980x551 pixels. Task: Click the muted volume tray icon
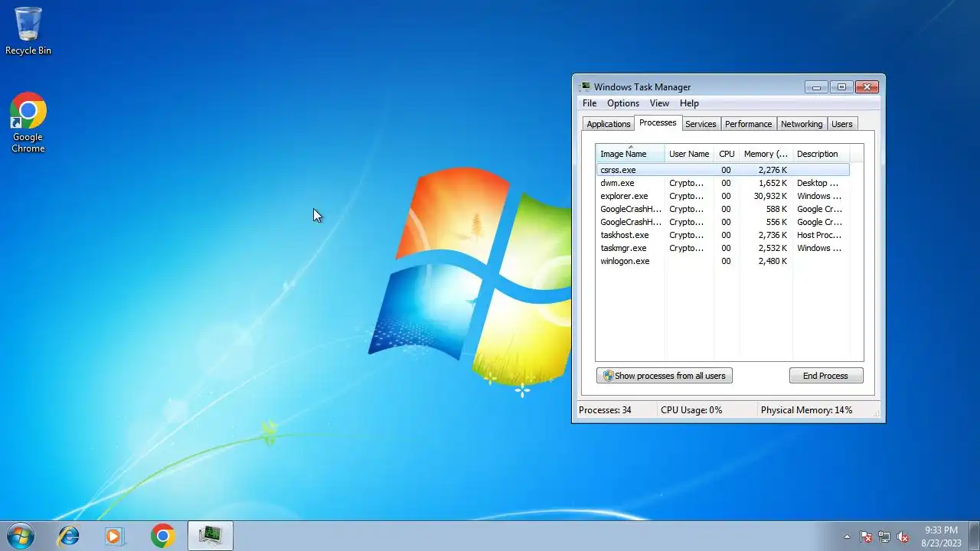point(903,536)
